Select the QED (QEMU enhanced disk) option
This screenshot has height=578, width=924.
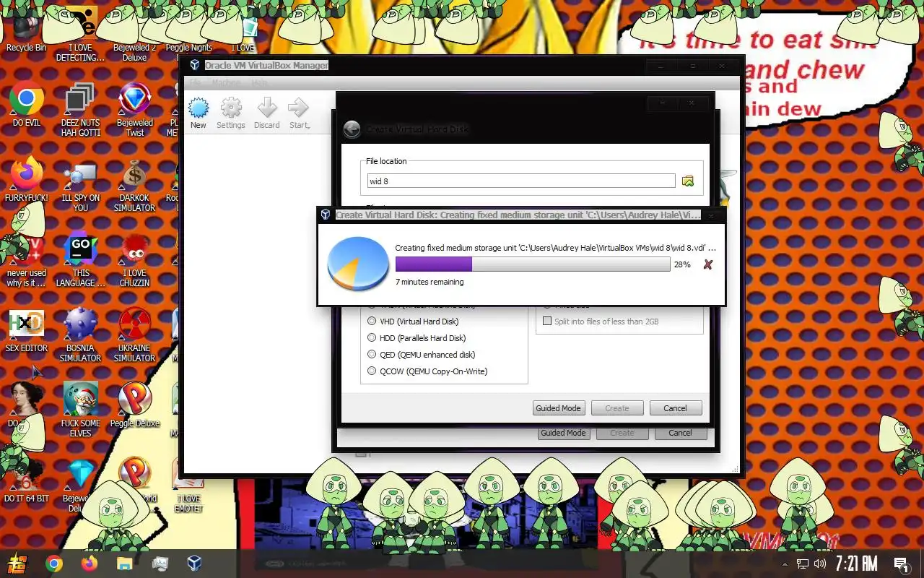(422, 355)
